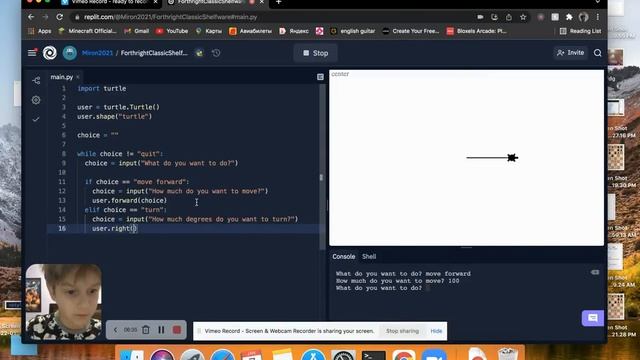Open version control in the Replit sidebar

point(36,80)
